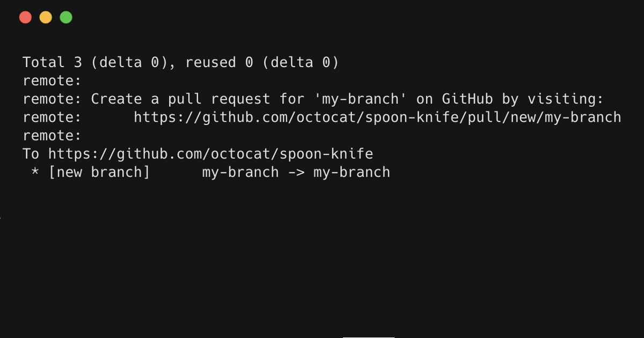
Task: Click the '->' arrow between branch names
Action: coord(296,172)
